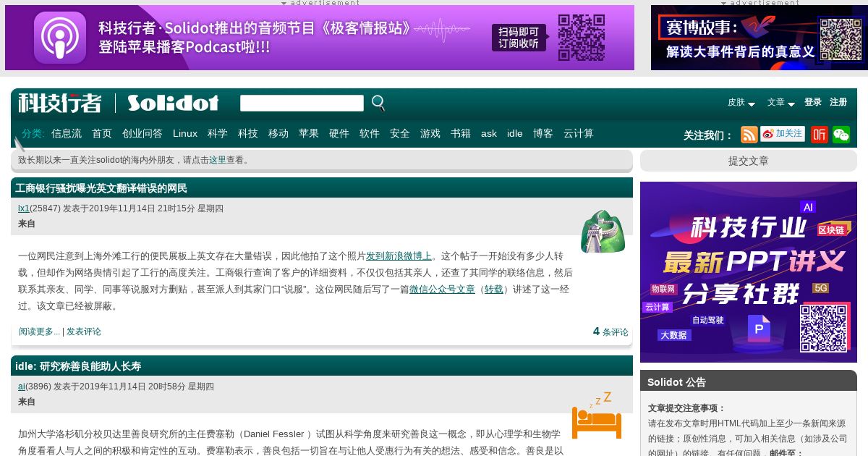868x456 pixels.
Task: Open the 科技行业 PPT讲义 sidebar ad
Action: click(749, 272)
